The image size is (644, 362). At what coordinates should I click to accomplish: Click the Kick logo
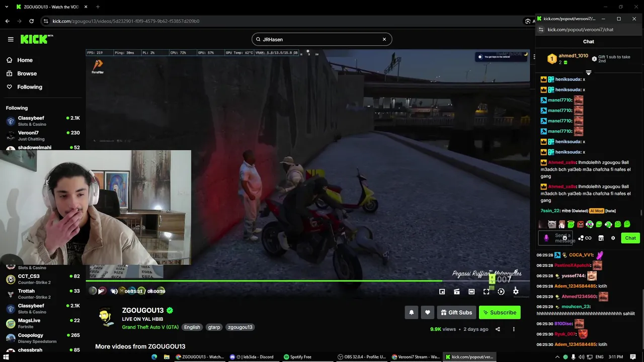click(x=37, y=39)
